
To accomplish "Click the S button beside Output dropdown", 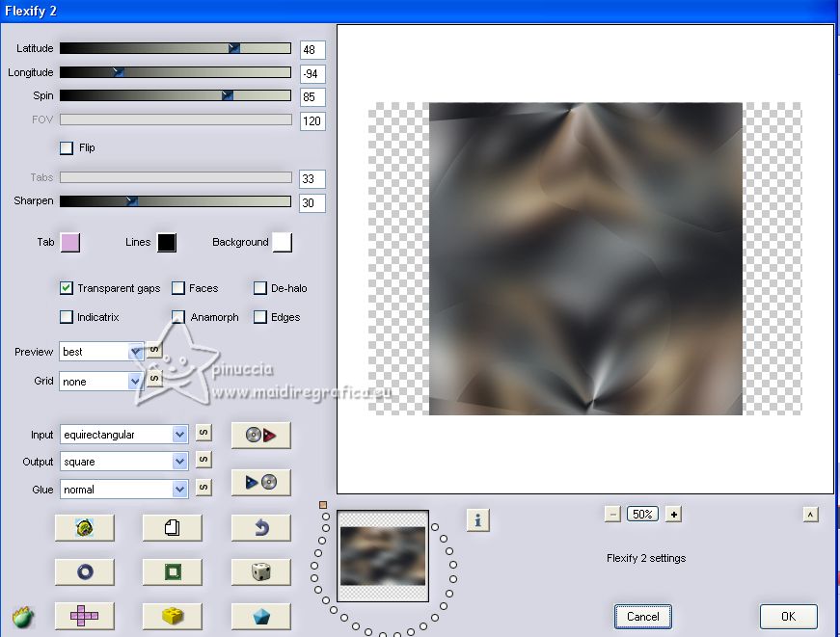I will (x=203, y=460).
